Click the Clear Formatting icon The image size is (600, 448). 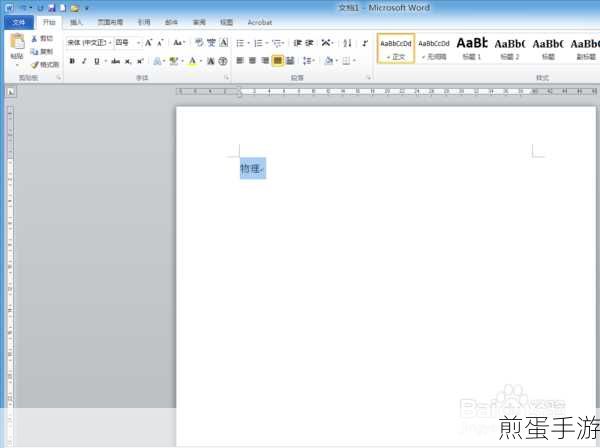tap(199, 42)
